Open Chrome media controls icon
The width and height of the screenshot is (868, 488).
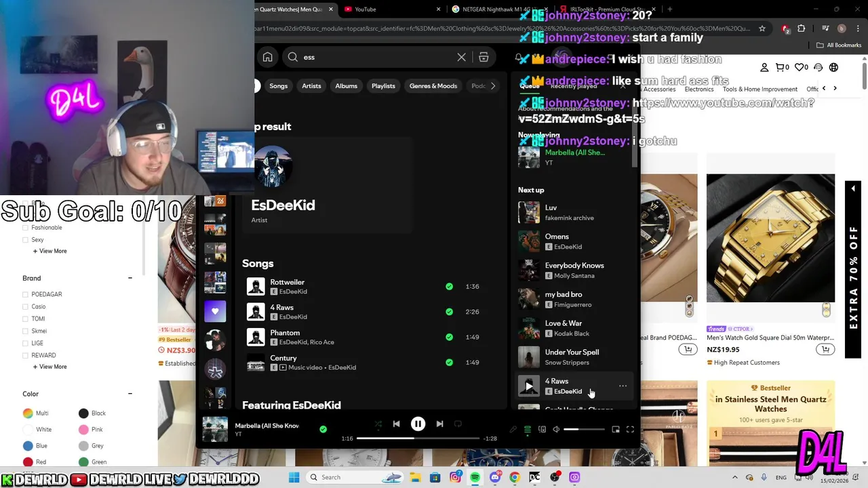point(825,28)
